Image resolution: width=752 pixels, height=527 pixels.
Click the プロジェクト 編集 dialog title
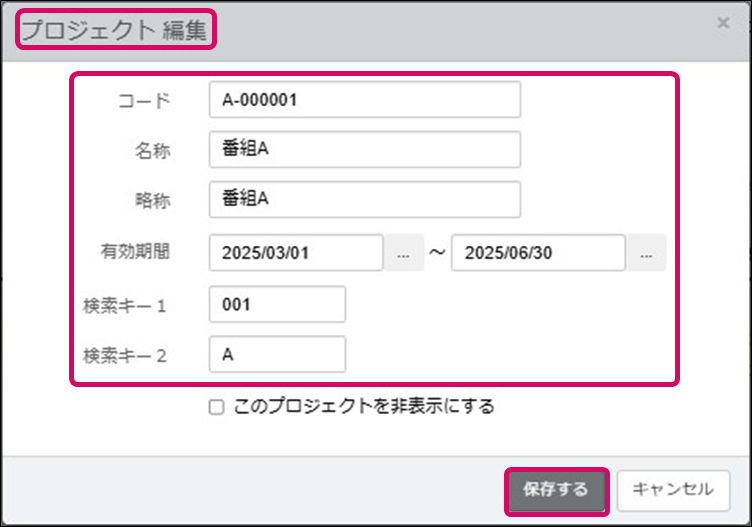[x=114, y=31]
